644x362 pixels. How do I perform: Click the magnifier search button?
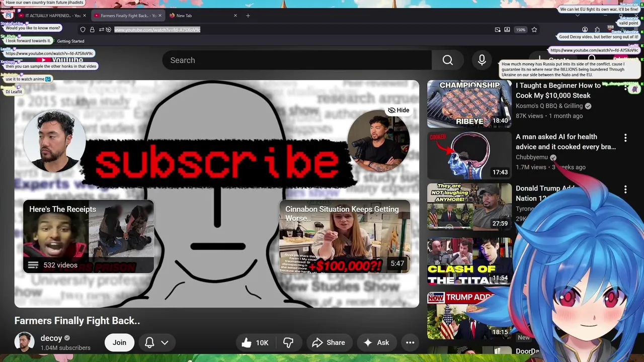448,60
